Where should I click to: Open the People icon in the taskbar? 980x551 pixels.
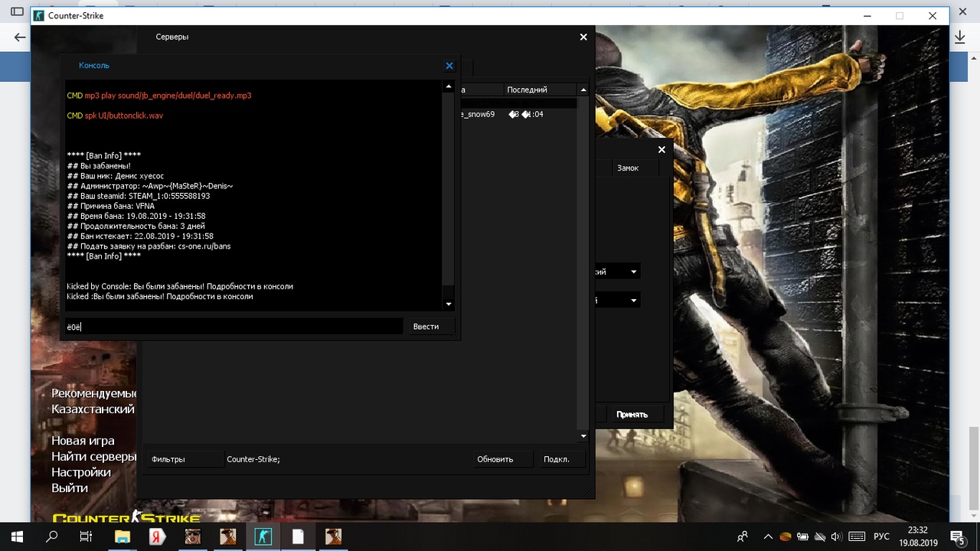click(x=742, y=536)
